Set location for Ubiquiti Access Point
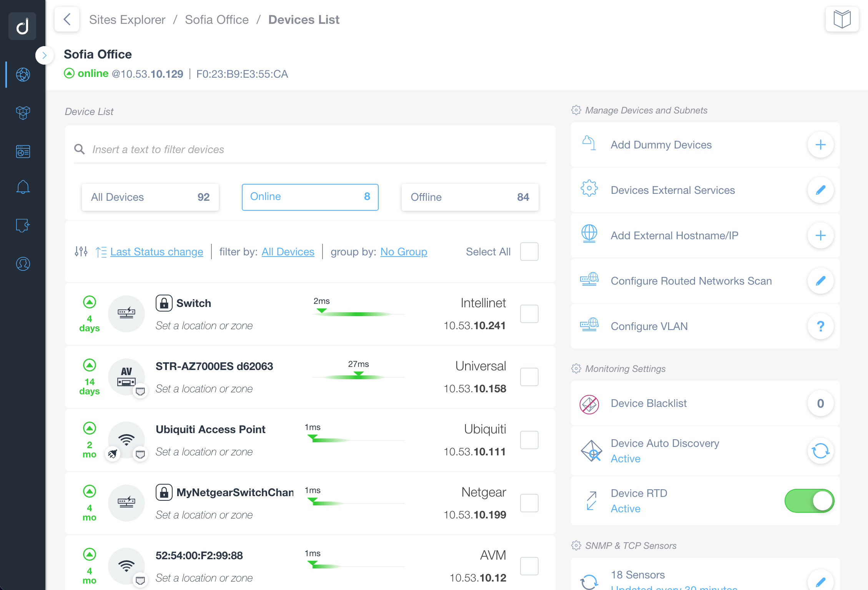Screen dimensions: 868x590 click(204, 452)
